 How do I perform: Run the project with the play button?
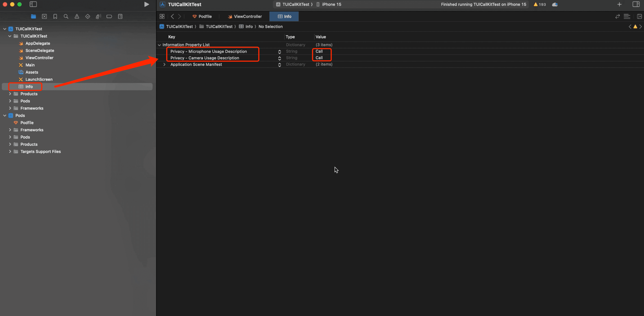coord(147,4)
